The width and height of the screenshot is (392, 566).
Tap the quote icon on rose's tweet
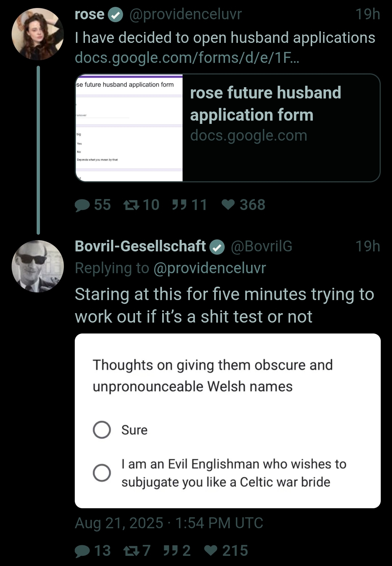click(x=179, y=205)
